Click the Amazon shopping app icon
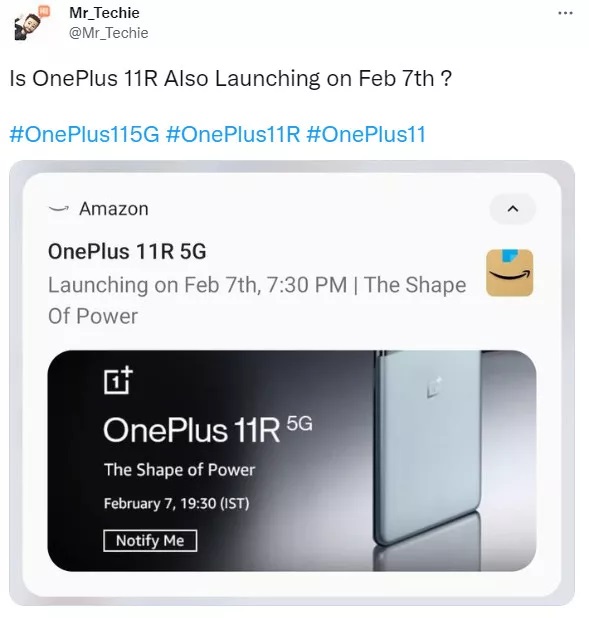 pos(509,272)
